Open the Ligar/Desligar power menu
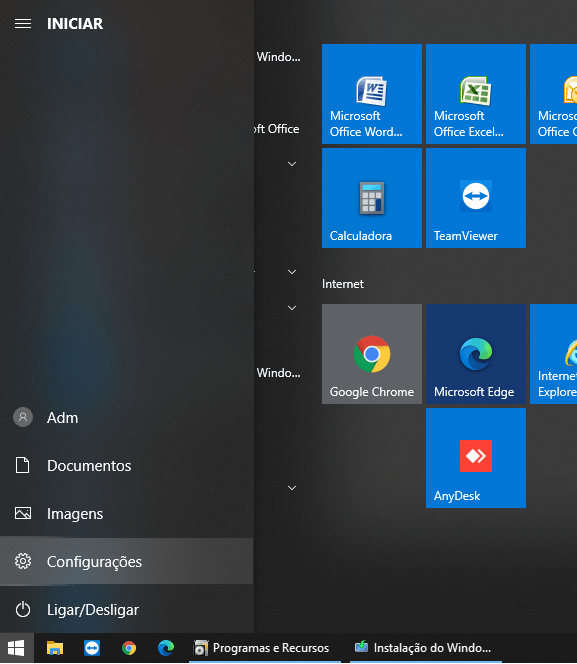 (x=127, y=609)
